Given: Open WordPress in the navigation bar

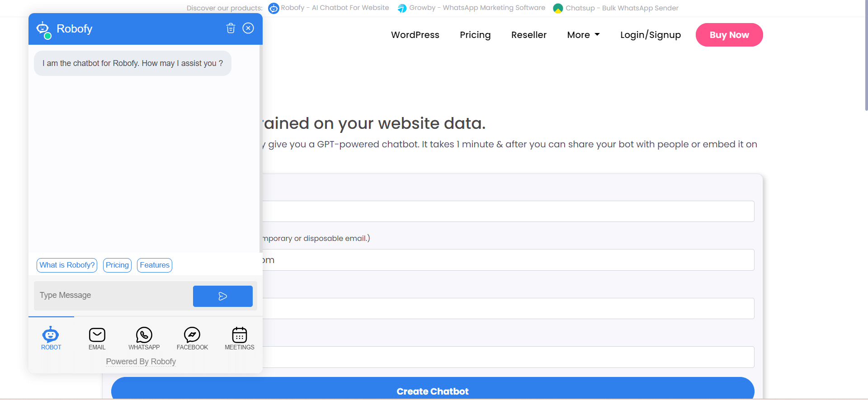Looking at the screenshot, I should 415,35.
